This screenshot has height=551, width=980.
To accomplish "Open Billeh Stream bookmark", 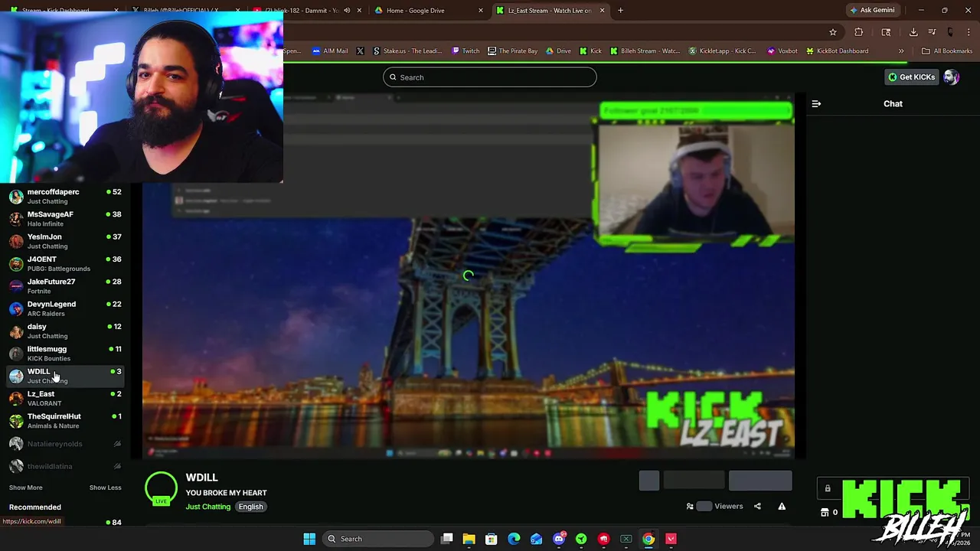I will 645,51.
